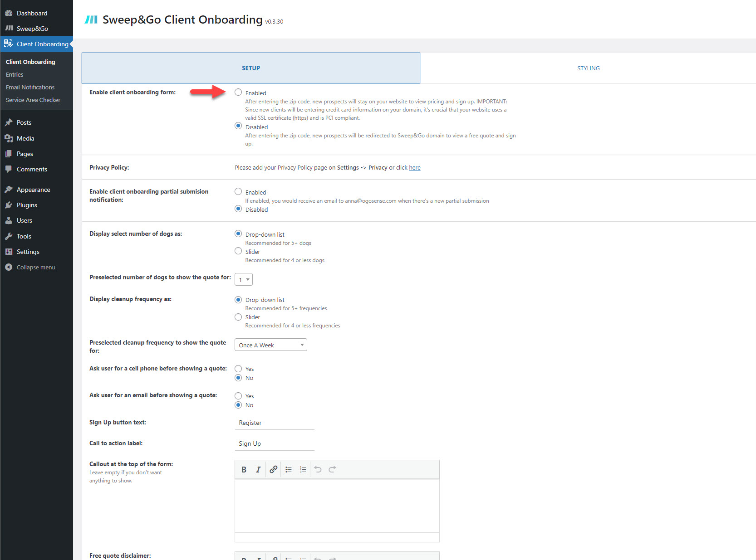Click the Sign Up button text field
Viewport: 756px width, 560px height.
click(275, 423)
